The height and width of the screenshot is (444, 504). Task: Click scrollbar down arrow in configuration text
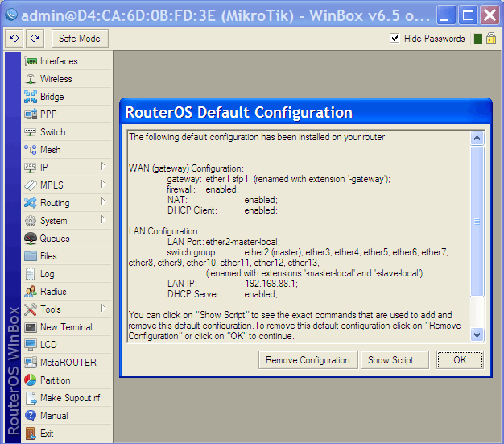(477, 335)
